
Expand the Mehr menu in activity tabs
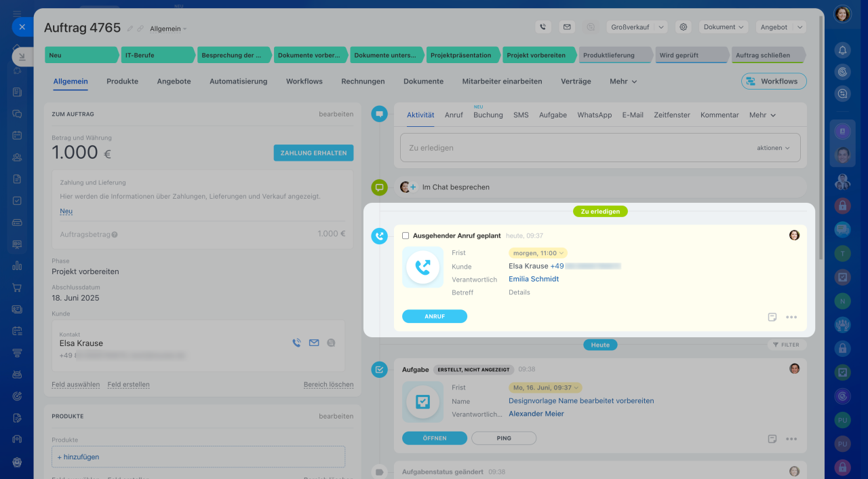click(x=762, y=115)
